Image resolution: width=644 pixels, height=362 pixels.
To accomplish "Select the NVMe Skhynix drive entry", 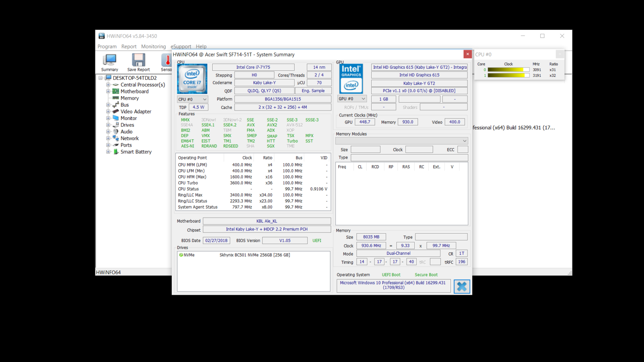I will (x=254, y=255).
